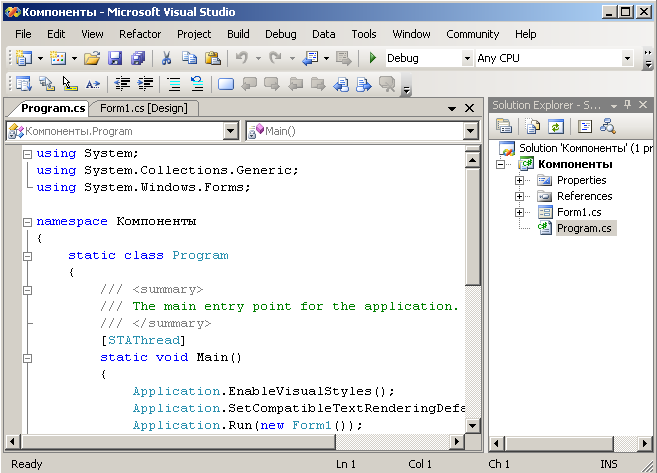Comment out the selected lines icon
Viewport: 657px width, 473px height.
(174, 84)
